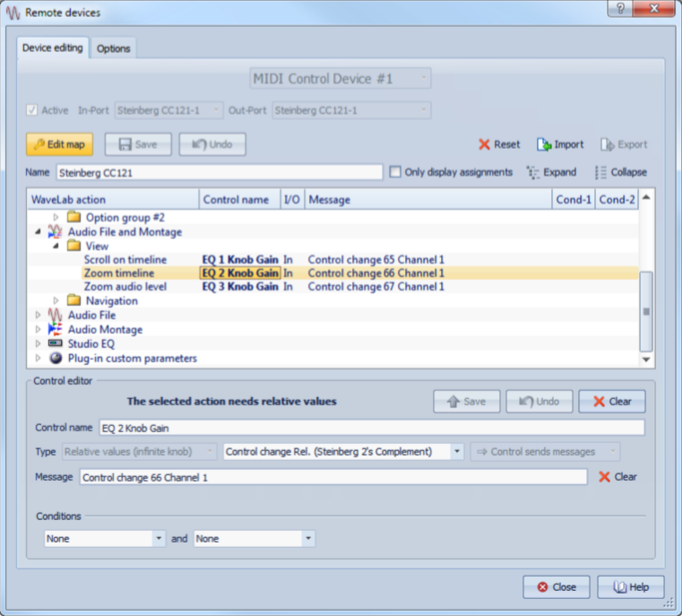Click the top Undo button beside Save

[212, 144]
